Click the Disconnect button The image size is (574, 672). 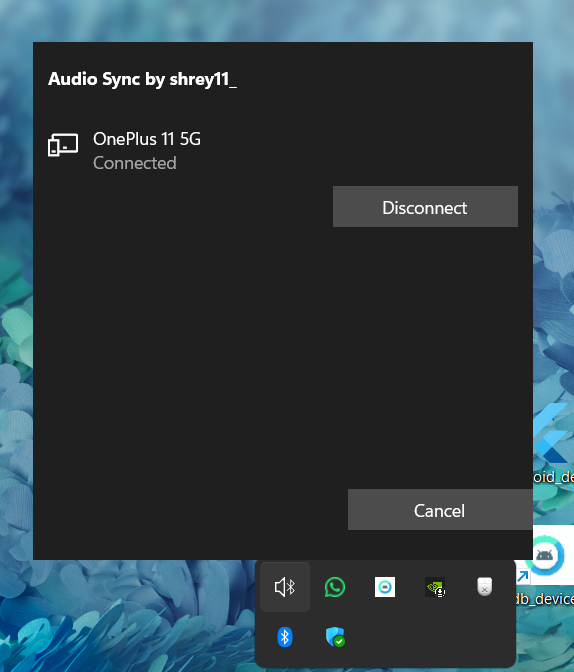coord(425,207)
